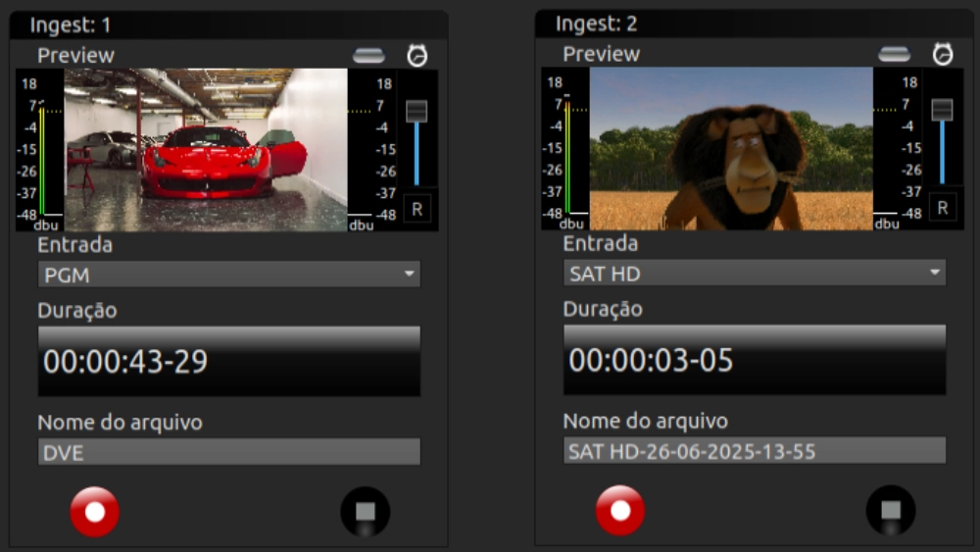Toggle the R button in Ingest 2

[943, 208]
